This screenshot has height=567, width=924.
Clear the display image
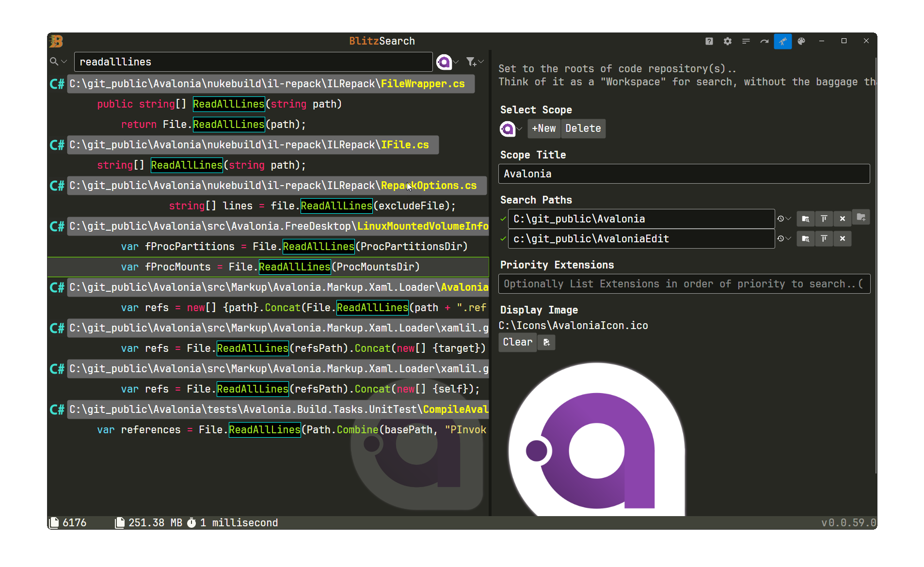coord(517,343)
